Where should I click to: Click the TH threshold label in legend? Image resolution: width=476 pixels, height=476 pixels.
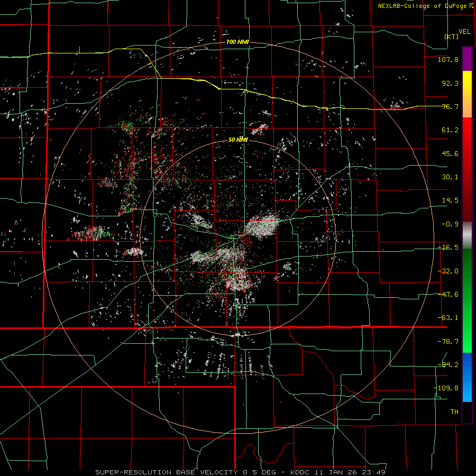[x=454, y=412]
